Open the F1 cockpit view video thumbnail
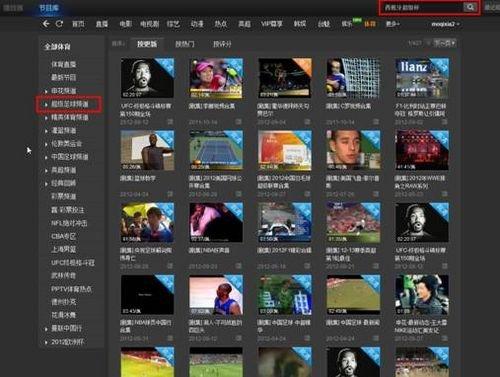 [285, 222]
